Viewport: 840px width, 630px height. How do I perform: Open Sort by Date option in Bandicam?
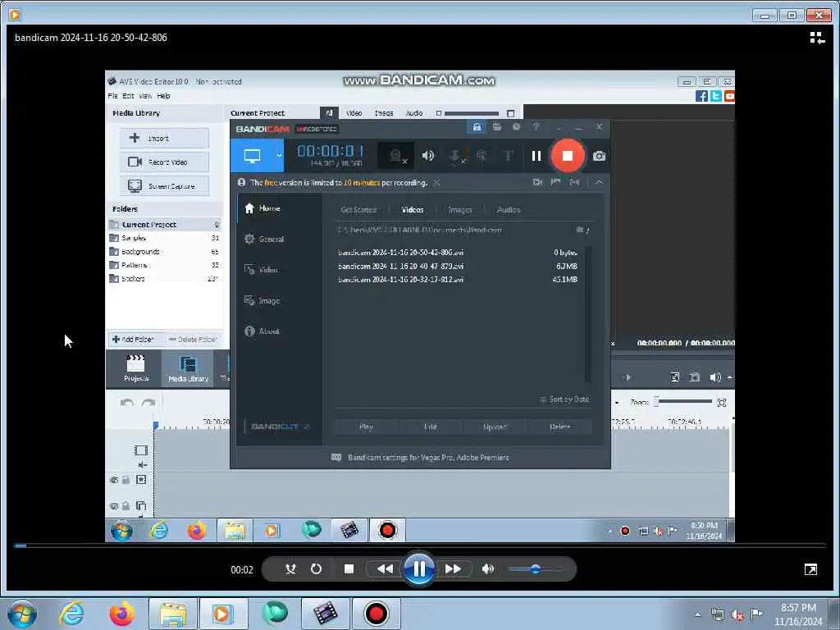[x=564, y=399]
